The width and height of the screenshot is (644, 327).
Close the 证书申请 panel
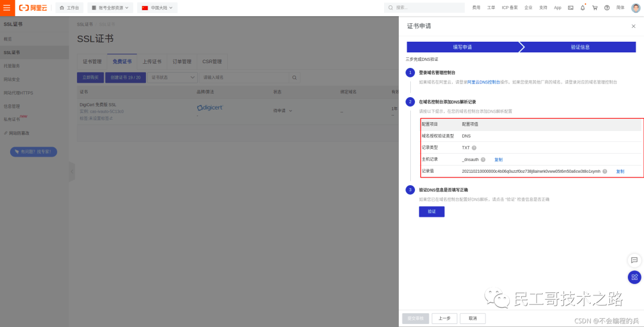(633, 26)
